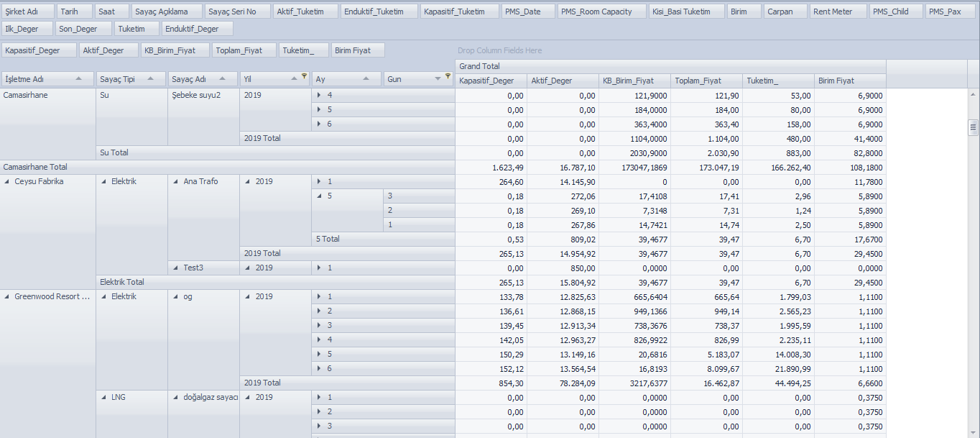
Task: Expand month 3 under the og meter
Action: (x=320, y=325)
